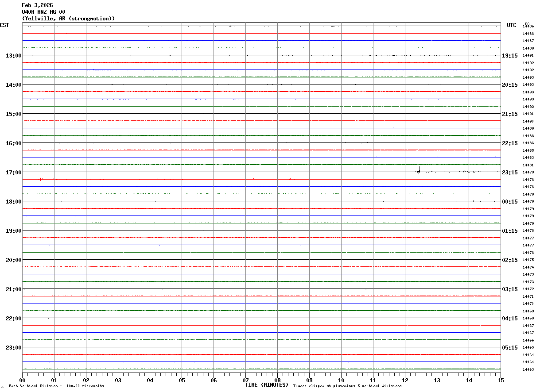Click the 00:15 UTC time label
The width and height of the screenshot is (536, 392).
(510, 202)
